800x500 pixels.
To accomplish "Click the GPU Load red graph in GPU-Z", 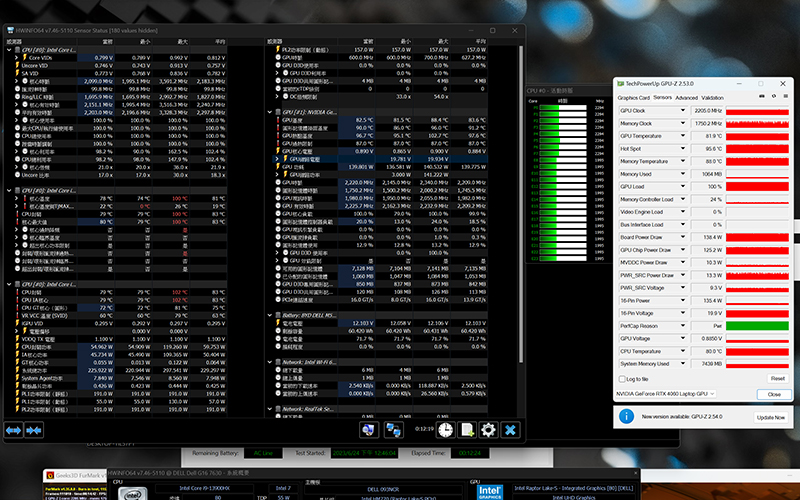I will coord(757,187).
